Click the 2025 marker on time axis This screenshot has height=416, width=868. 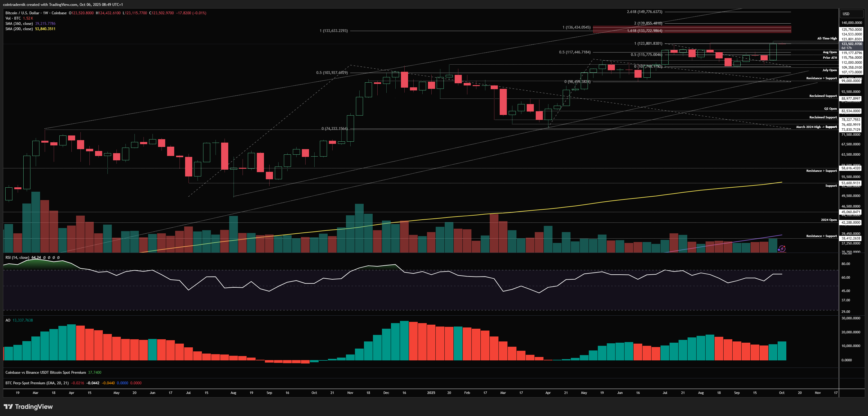point(431,393)
